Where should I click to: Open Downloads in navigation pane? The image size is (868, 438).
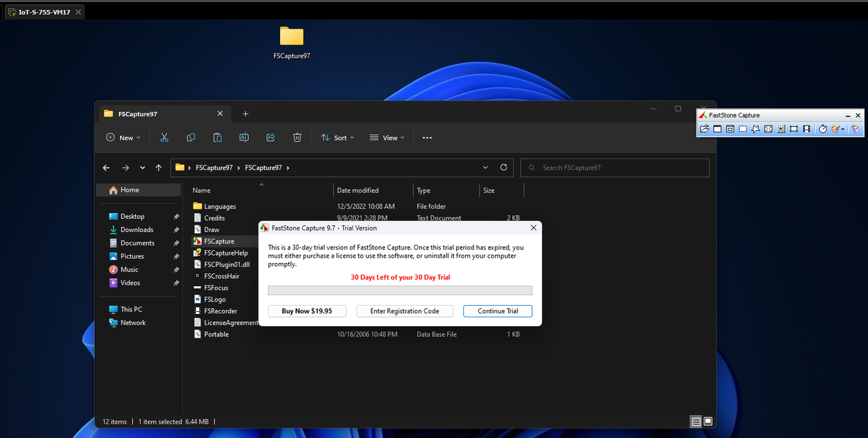(136, 230)
